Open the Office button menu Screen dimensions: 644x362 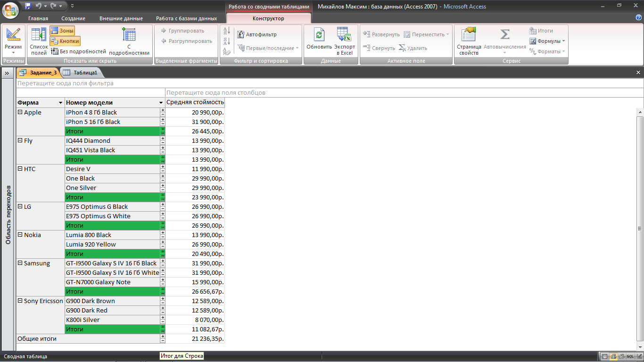pos(10,9)
